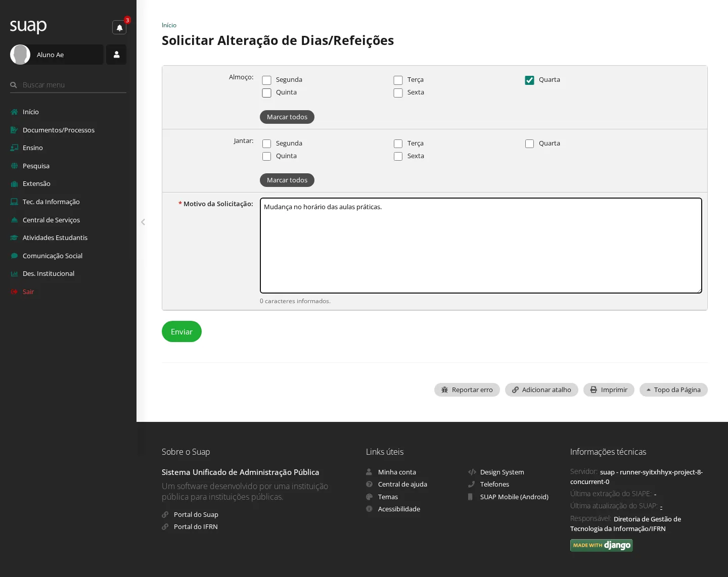Click the Atividades Estudantis graduation icon
Image resolution: width=728 pixels, height=577 pixels.
[14, 237]
